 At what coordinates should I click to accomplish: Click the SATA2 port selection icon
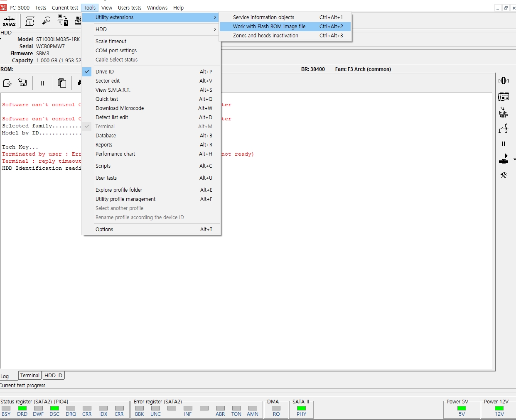(9, 21)
